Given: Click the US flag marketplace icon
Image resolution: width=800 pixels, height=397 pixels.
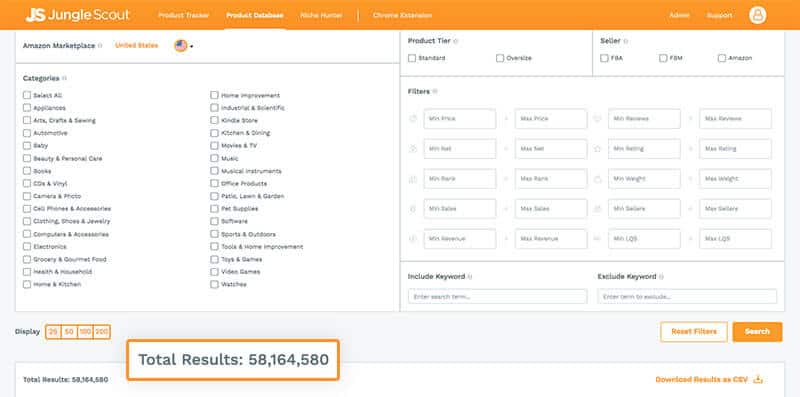Looking at the screenshot, I should tap(181, 46).
